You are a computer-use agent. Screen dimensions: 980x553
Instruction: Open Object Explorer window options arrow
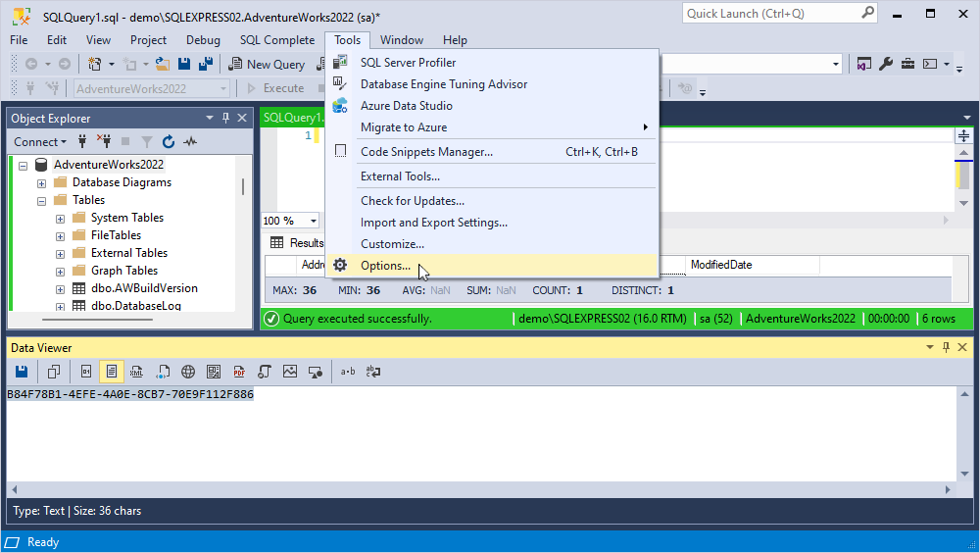(x=210, y=118)
